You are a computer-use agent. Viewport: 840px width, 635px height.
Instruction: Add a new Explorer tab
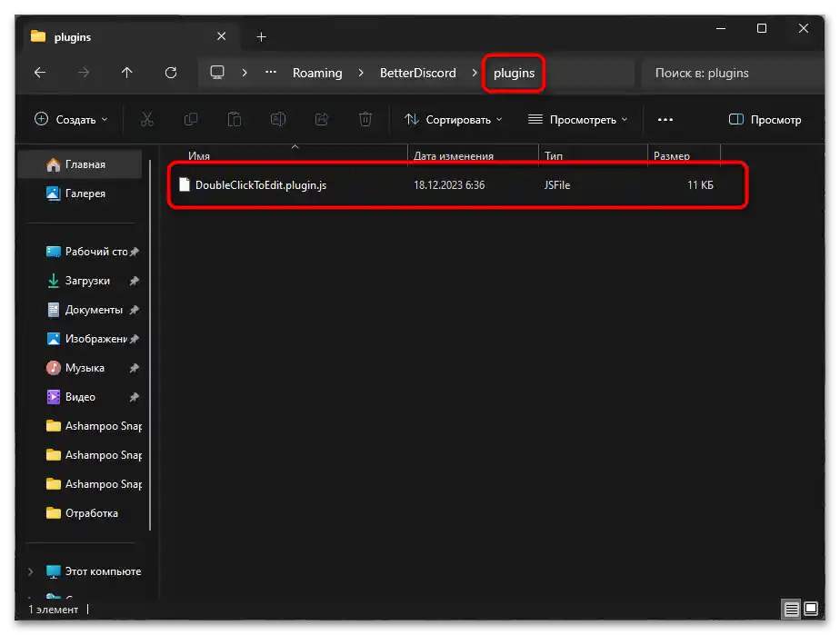(261, 36)
